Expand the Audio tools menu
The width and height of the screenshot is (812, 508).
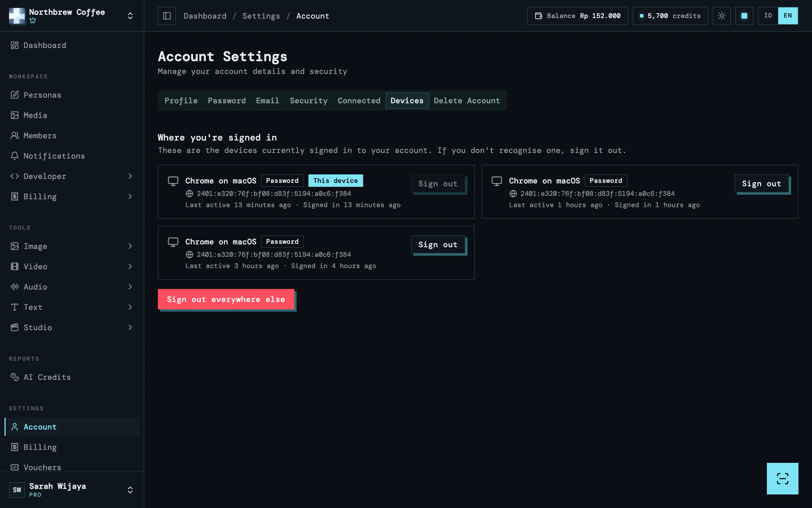pyautogui.click(x=72, y=286)
